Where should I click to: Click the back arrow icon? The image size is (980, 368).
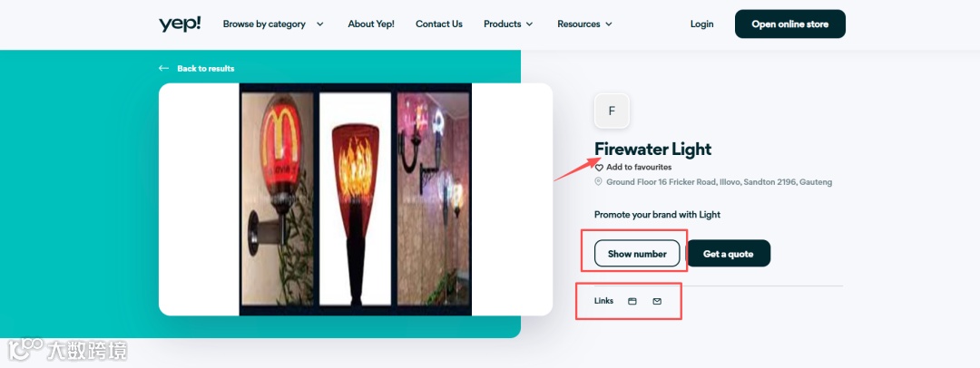tap(163, 68)
